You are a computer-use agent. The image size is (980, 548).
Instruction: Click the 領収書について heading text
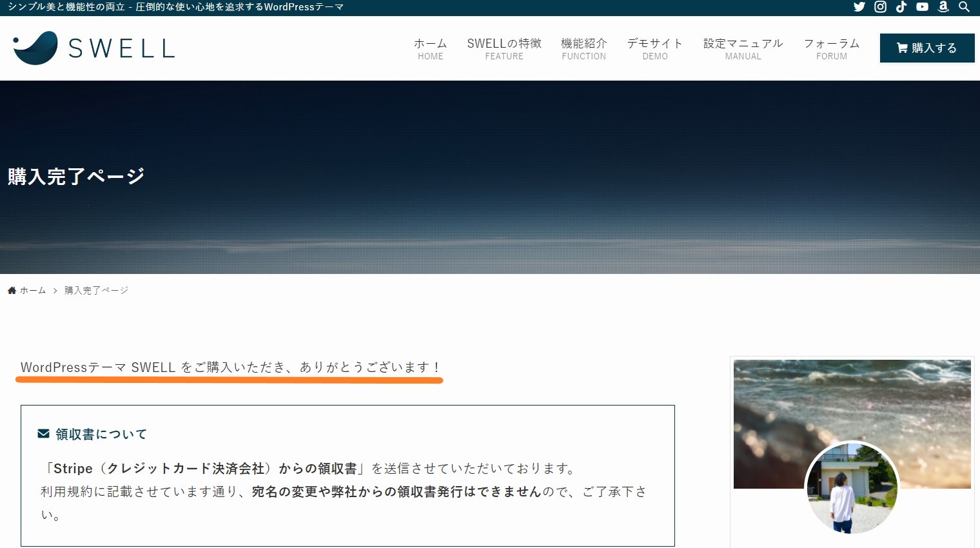[101, 435]
